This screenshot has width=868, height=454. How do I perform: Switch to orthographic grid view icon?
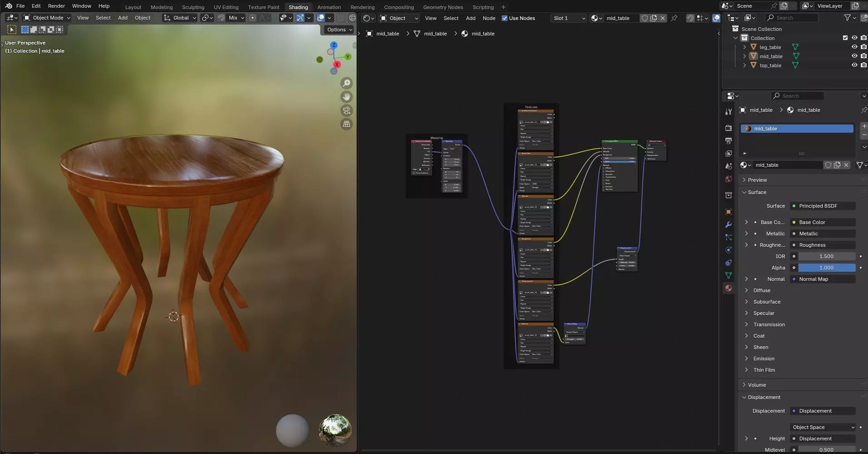(347, 124)
